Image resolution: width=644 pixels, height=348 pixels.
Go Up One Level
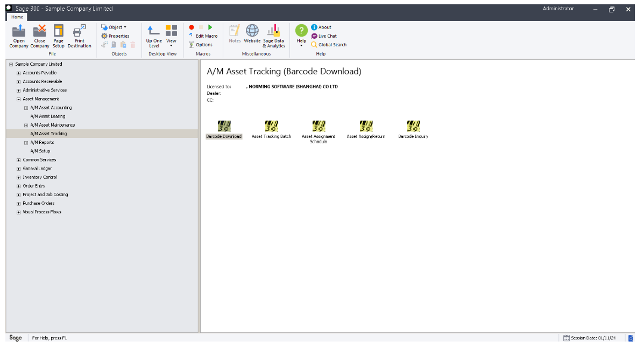tap(154, 36)
